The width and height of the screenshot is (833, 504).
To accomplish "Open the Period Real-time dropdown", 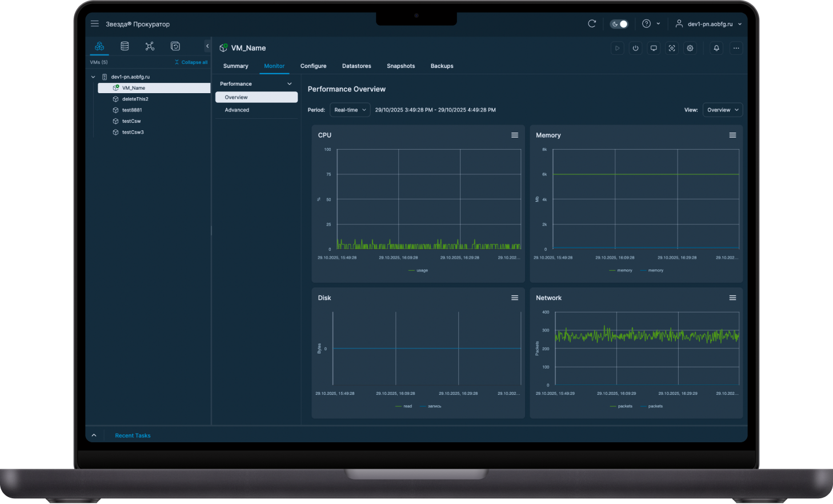I will click(x=350, y=110).
